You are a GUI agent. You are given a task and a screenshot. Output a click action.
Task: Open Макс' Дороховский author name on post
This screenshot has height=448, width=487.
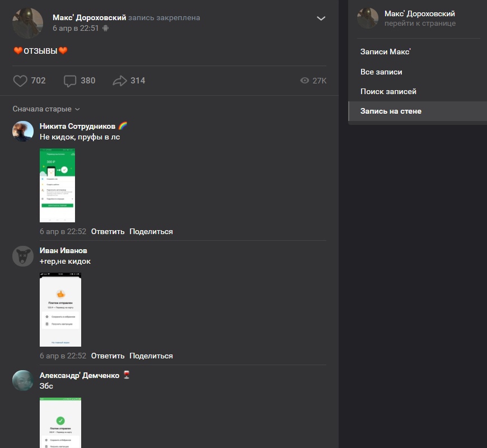[89, 17]
